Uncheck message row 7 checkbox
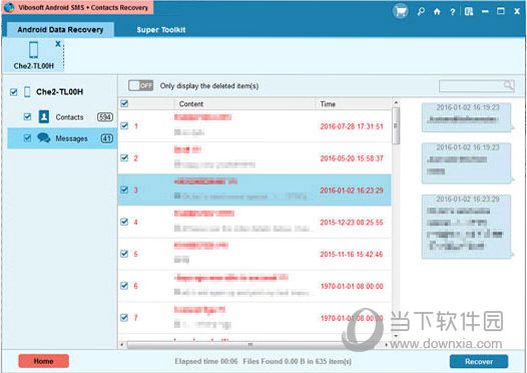 (124, 318)
